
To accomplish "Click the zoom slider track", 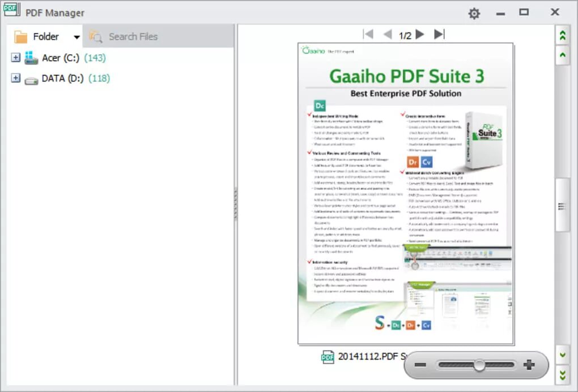I will [476, 365].
